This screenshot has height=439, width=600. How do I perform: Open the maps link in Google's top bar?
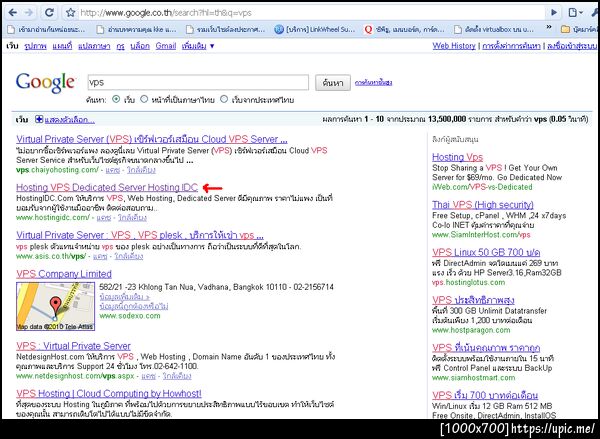pos(62,46)
